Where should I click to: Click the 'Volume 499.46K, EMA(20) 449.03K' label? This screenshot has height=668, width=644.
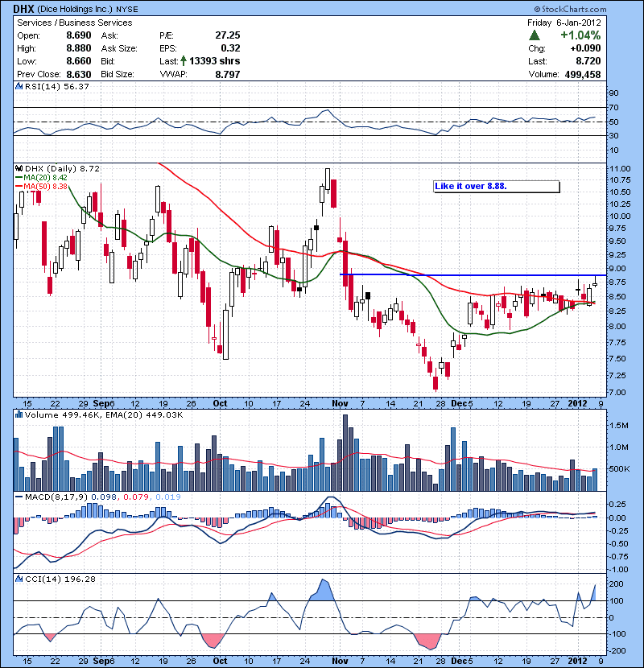tap(104, 414)
